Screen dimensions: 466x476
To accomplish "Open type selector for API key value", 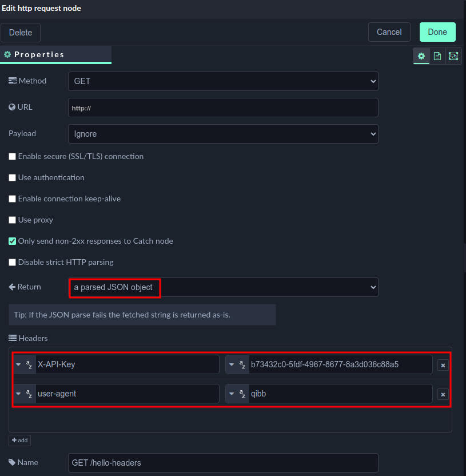I will 237,365.
